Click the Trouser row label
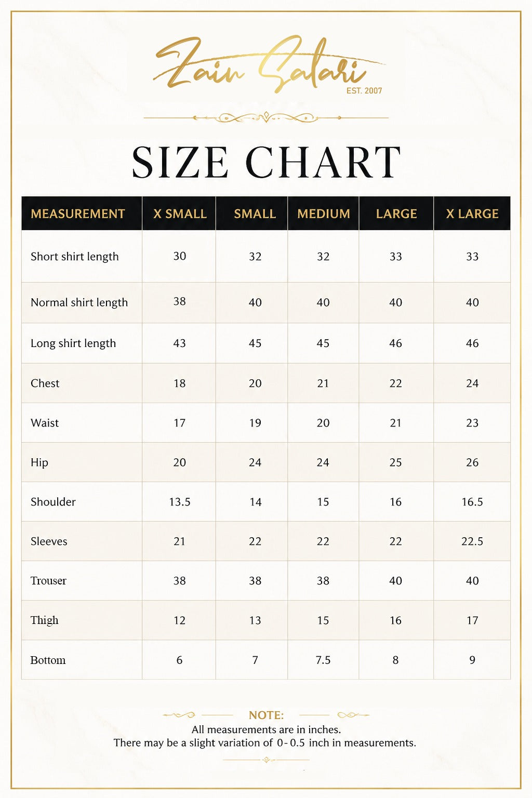Viewport: 532px width, 798px height. point(48,581)
